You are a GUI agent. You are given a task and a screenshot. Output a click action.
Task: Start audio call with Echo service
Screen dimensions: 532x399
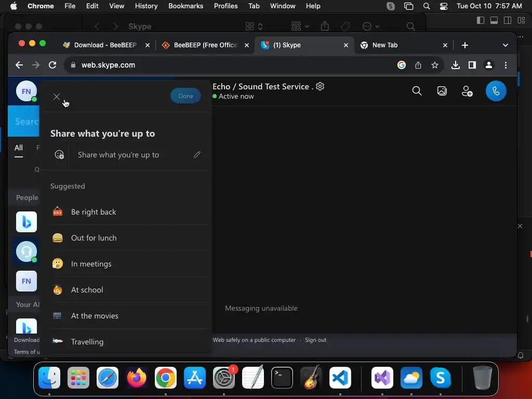[x=496, y=91]
